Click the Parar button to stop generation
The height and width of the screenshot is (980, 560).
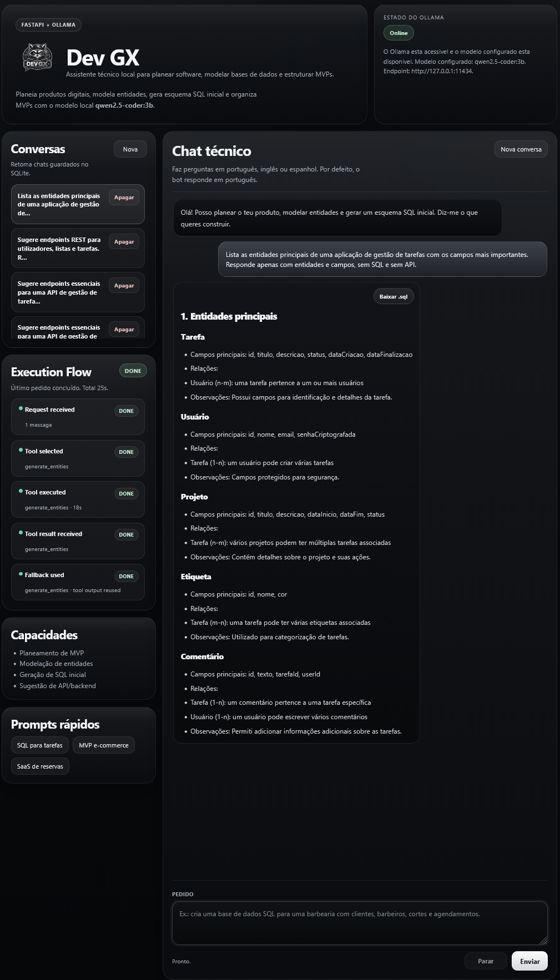coord(486,961)
